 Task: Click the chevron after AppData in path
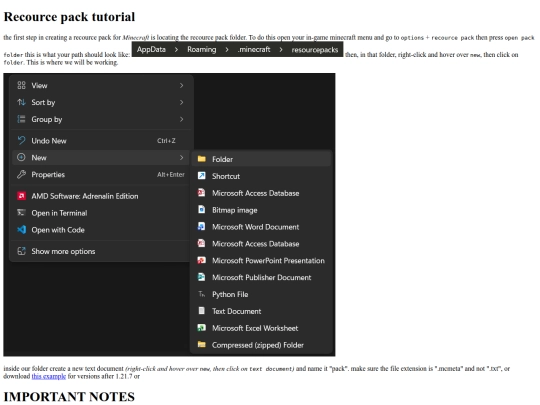[x=176, y=50]
